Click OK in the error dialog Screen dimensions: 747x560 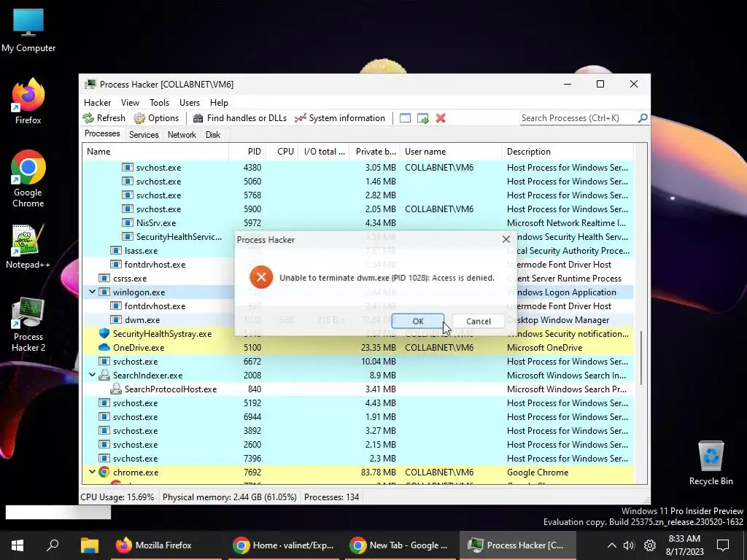(x=418, y=322)
